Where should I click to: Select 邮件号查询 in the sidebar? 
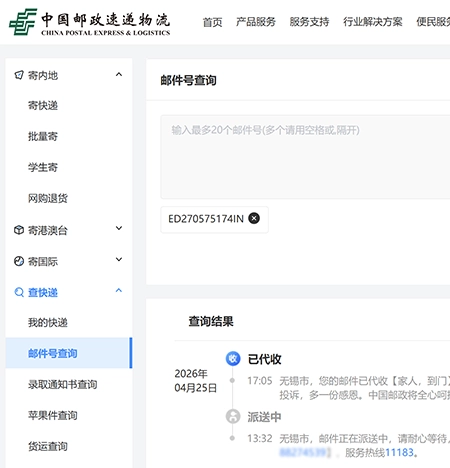69,353
